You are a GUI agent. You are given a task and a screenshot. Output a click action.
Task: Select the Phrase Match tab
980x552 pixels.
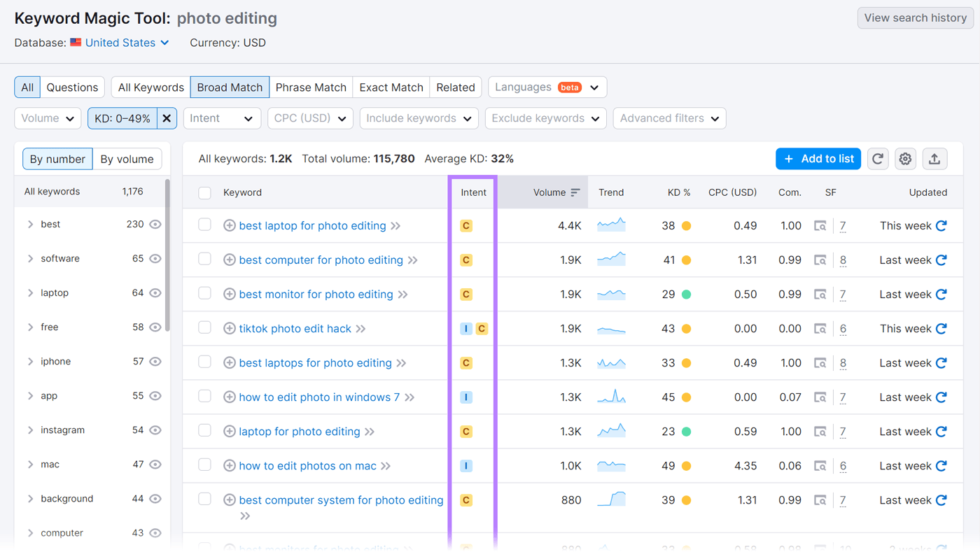(x=311, y=87)
